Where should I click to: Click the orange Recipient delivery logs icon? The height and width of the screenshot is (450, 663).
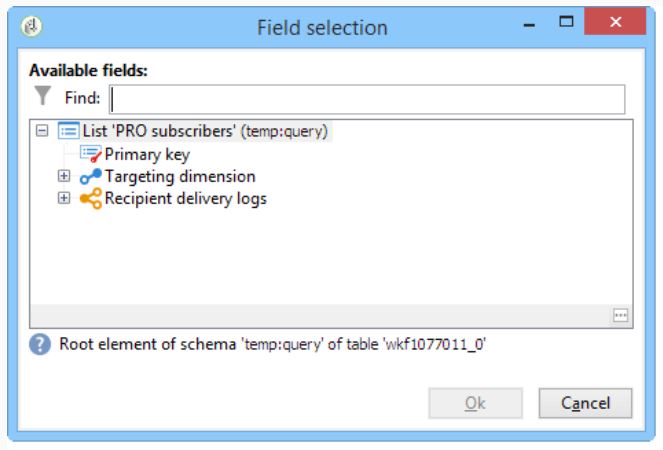click(90, 198)
